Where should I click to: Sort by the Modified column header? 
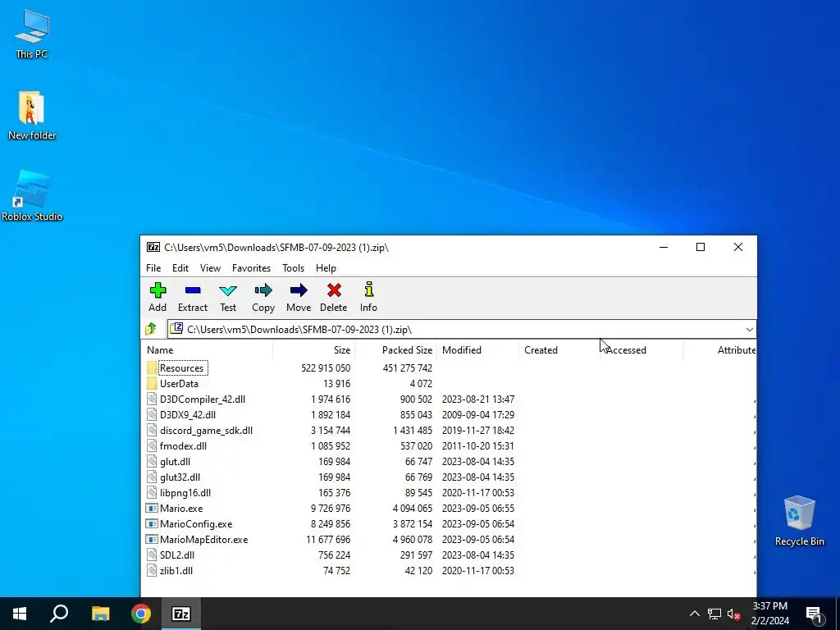pos(478,349)
